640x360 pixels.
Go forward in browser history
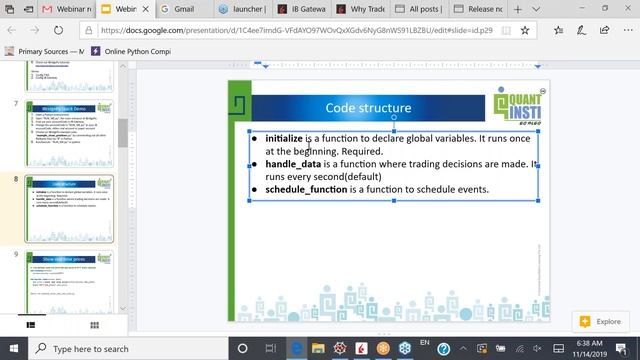(x=35, y=30)
